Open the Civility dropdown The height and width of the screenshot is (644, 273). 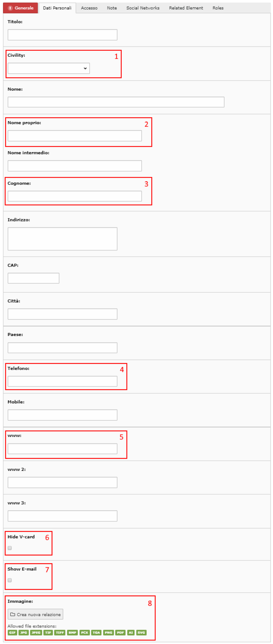[49, 68]
